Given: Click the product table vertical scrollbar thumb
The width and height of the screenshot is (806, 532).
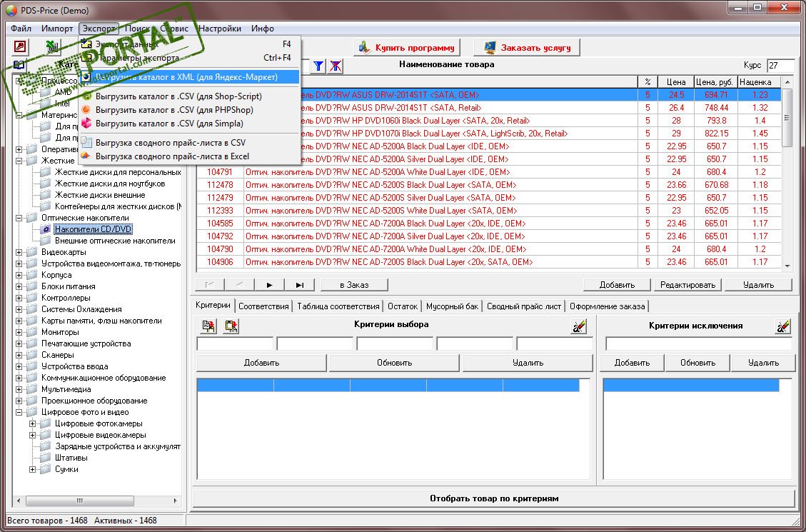Looking at the screenshot, I should [787, 118].
